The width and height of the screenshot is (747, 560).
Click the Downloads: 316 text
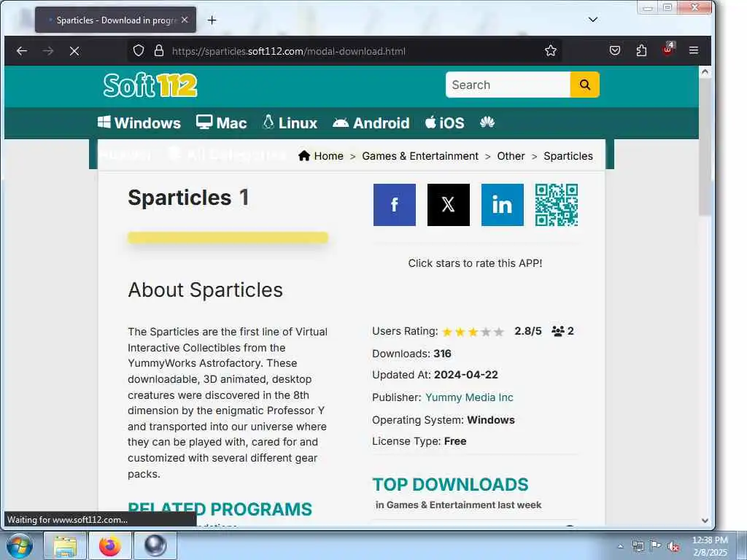[411, 354]
